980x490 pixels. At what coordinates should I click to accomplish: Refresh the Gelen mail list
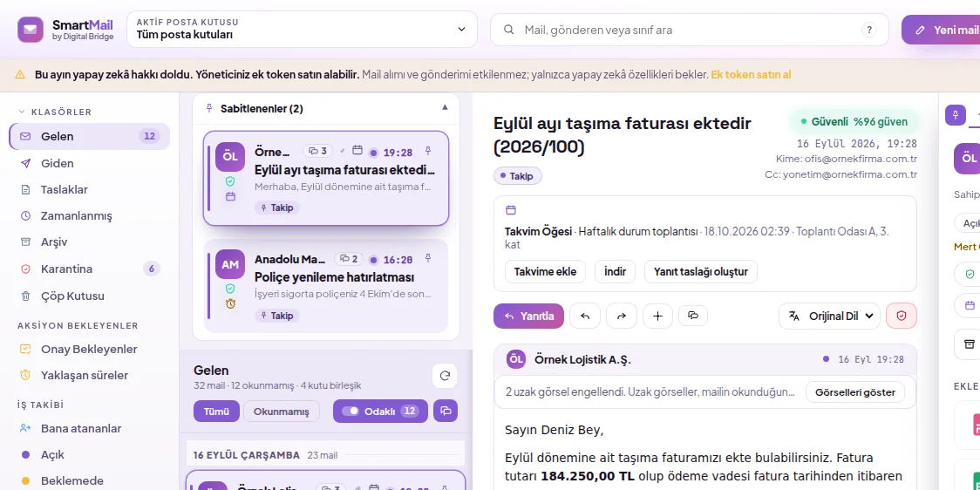click(445, 376)
